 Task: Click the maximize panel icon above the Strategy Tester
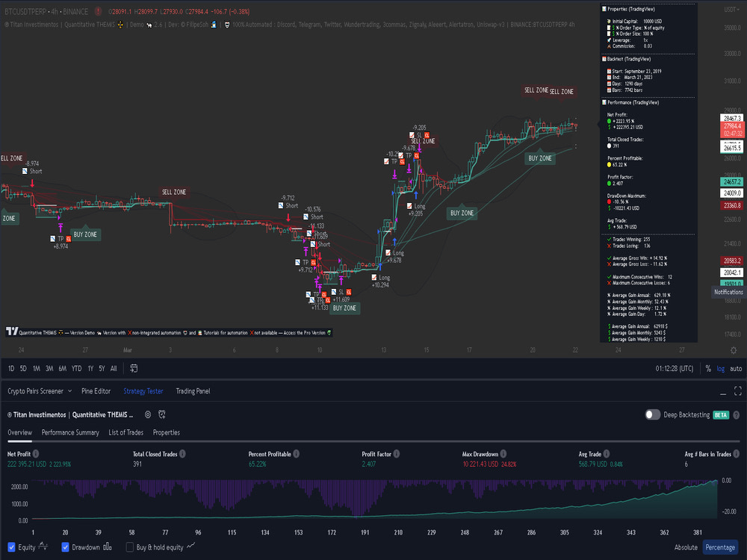coord(737,393)
